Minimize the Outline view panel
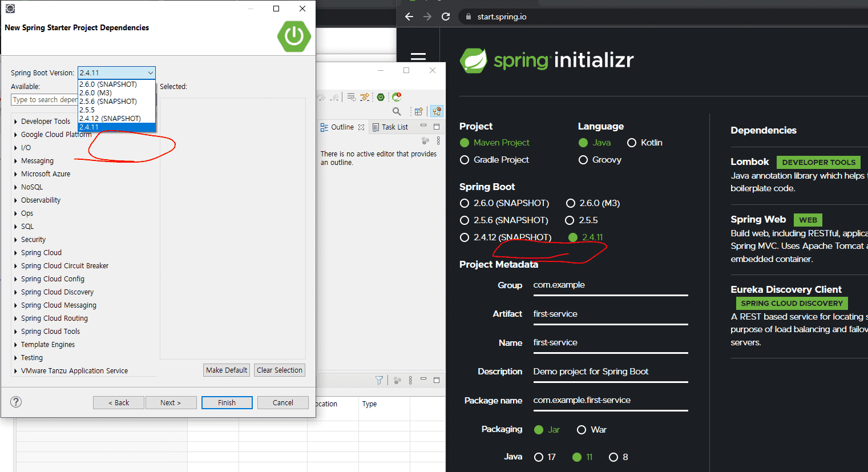This screenshot has width=868, height=472. [x=423, y=126]
